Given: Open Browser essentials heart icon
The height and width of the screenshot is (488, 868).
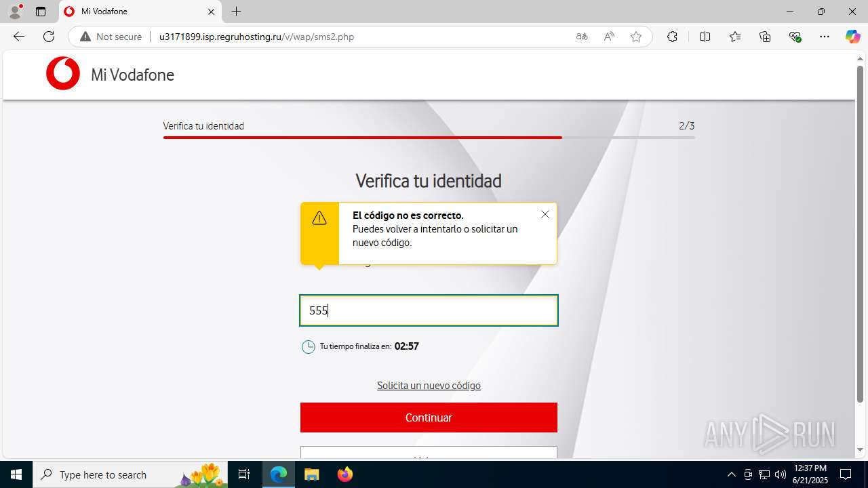Looking at the screenshot, I should pyautogui.click(x=795, y=37).
